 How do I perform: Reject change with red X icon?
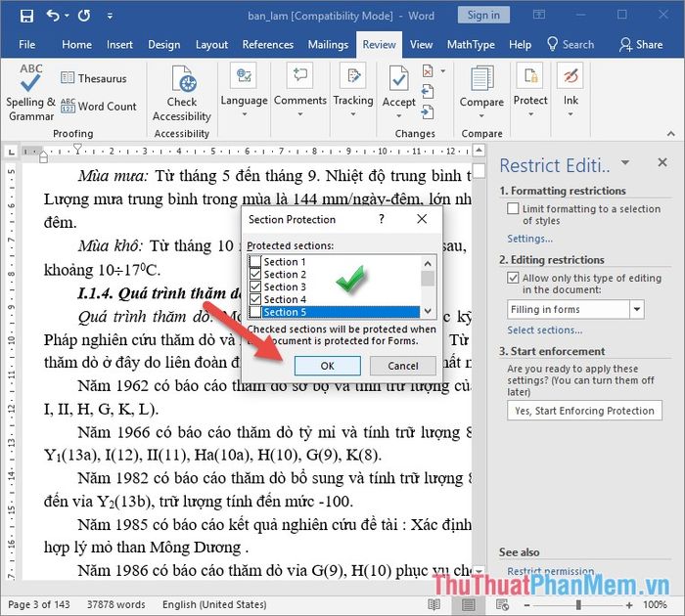[428, 70]
